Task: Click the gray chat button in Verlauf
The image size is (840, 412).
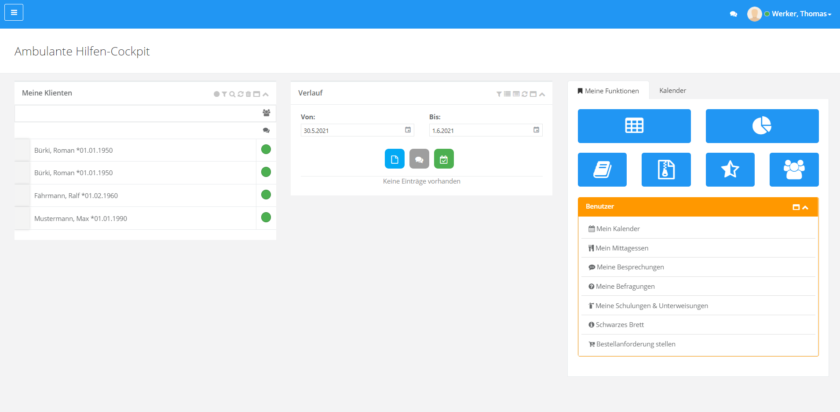Action: 419,159
